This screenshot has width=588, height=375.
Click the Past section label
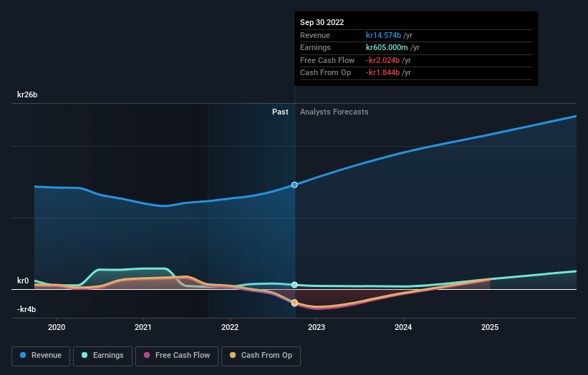click(280, 112)
